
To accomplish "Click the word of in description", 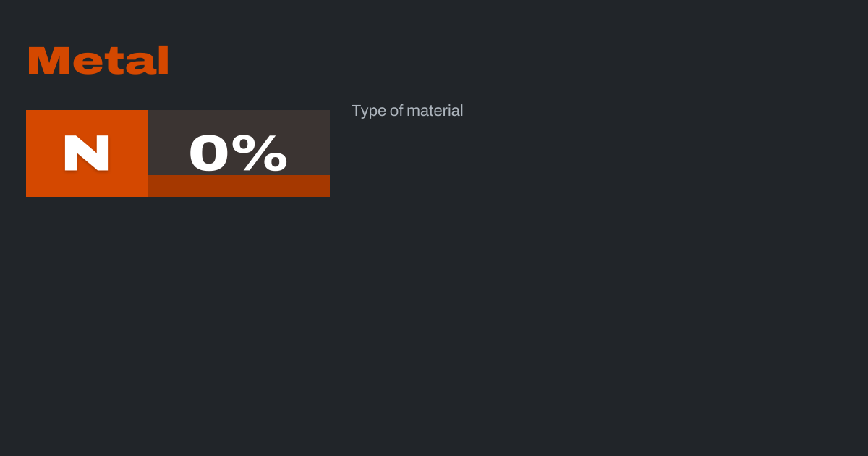I will coord(396,111).
